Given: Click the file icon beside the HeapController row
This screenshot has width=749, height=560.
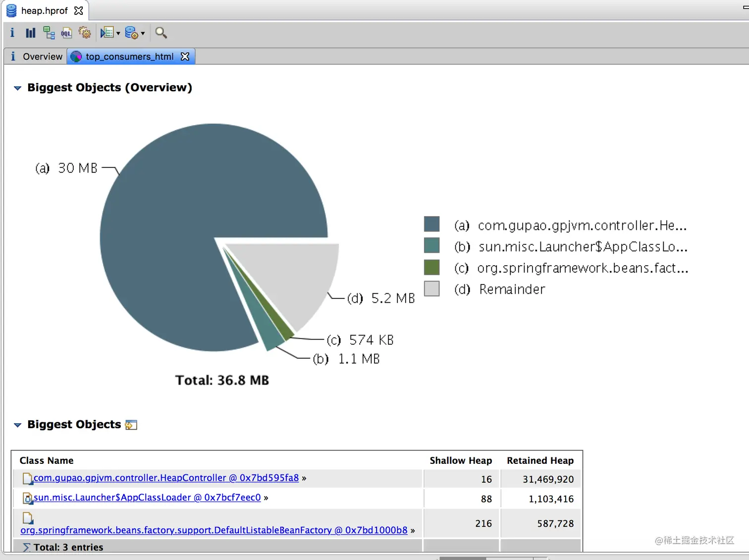Looking at the screenshot, I should click(28, 478).
